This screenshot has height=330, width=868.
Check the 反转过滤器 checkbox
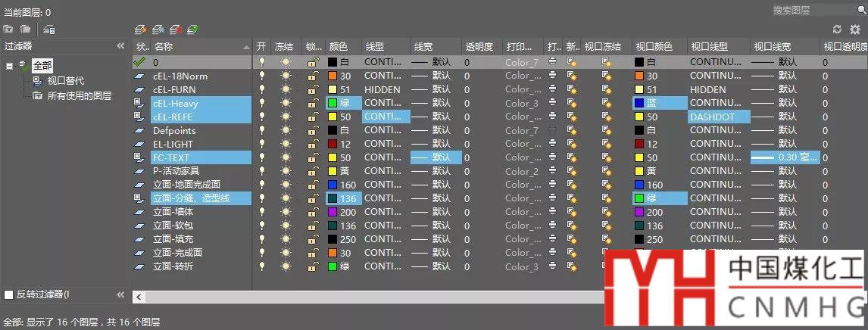(x=8, y=294)
